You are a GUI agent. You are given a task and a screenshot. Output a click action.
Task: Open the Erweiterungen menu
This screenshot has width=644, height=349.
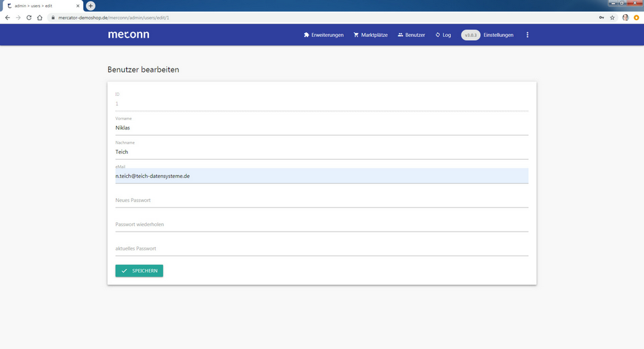pyautogui.click(x=323, y=35)
